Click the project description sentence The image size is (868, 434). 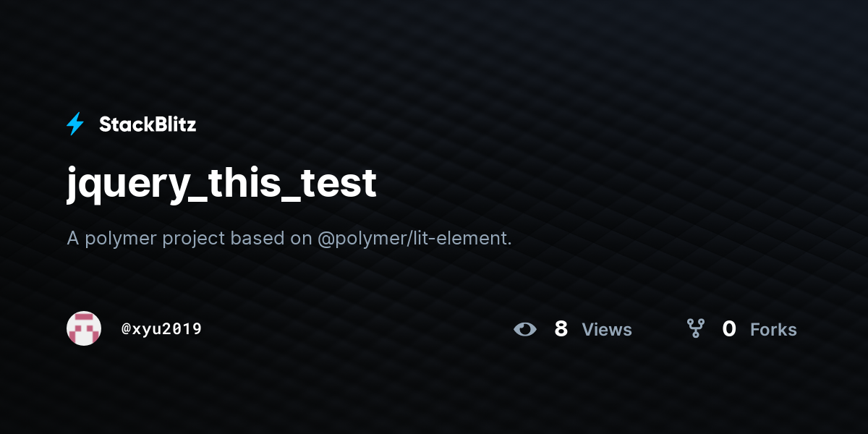[x=289, y=238]
